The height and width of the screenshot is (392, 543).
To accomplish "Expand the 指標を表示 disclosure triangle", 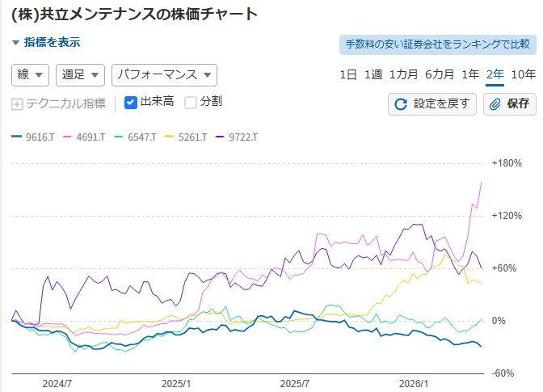I will tap(15, 43).
